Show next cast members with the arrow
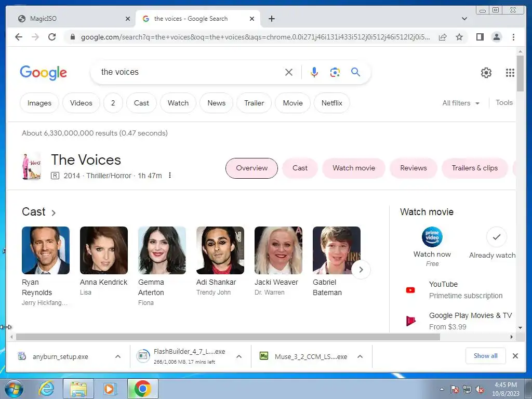Image resolution: width=532 pixels, height=399 pixels. (361, 270)
